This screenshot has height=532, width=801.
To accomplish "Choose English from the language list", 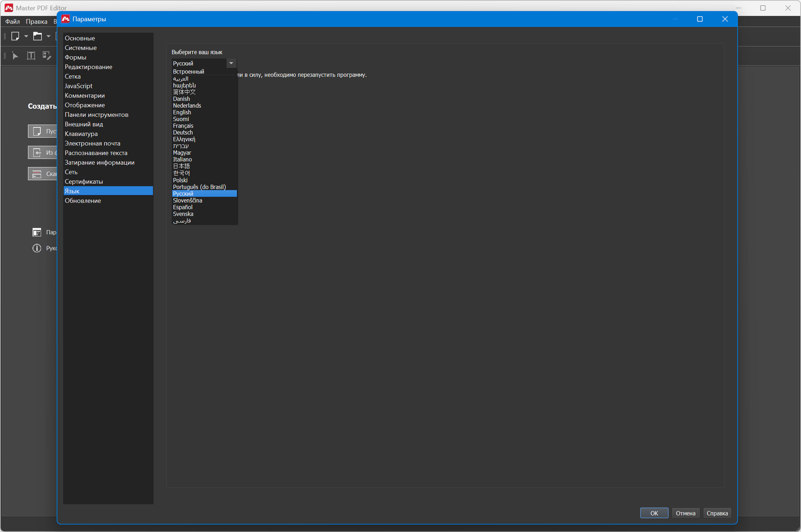I will click(x=182, y=112).
